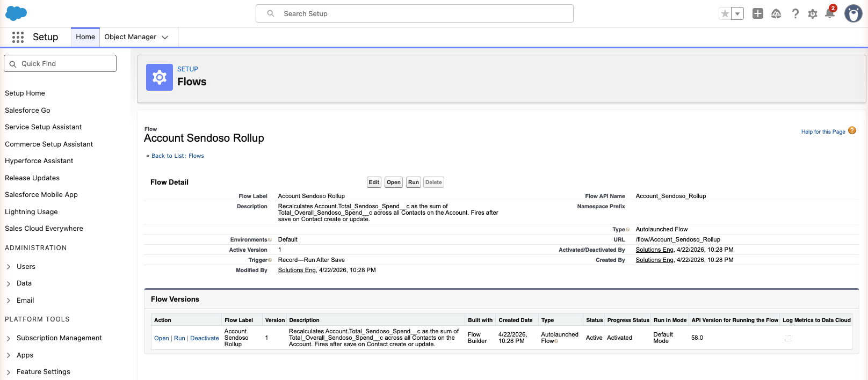This screenshot has height=380, width=868.
Task: Click the Run button in Flow Detail
Action: (414, 182)
